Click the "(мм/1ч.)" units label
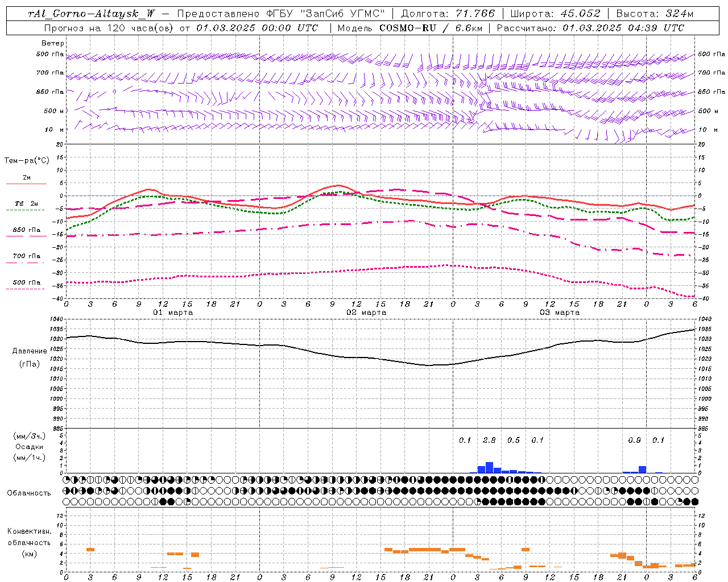This screenshot has width=728, height=582. 30,458
